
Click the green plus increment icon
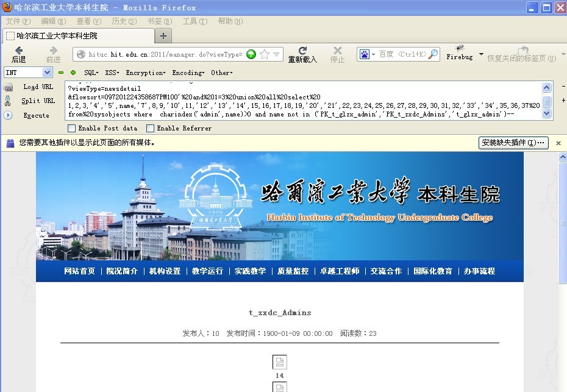tap(73, 73)
